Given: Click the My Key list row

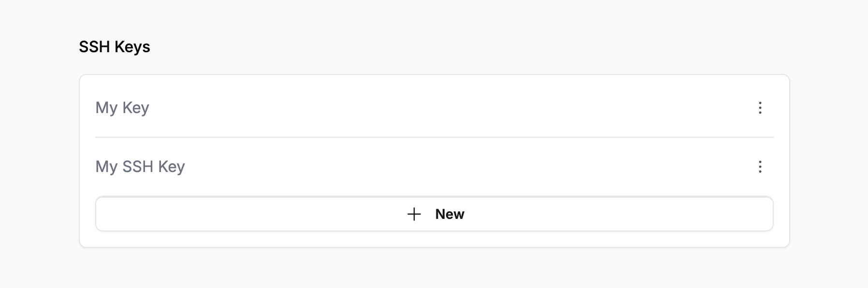Looking at the screenshot, I should [x=387, y=108].
